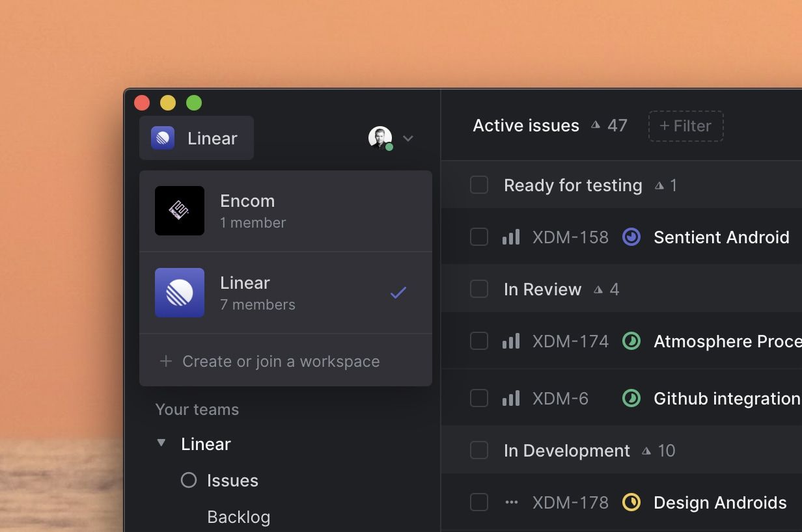Image resolution: width=802 pixels, height=532 pixels.
Task: Open Issues under Linear team
Action: pyautogui.click(x=232, y=480)
